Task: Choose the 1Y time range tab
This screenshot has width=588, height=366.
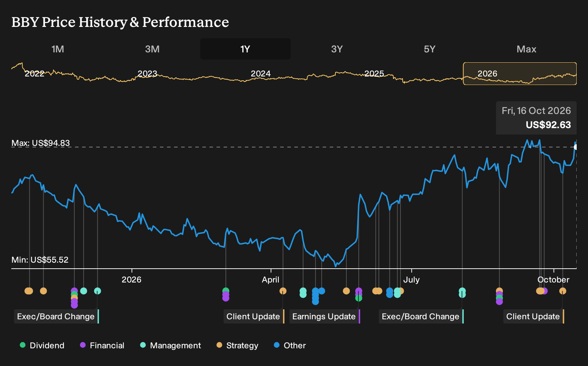Action: coord(245,49)
